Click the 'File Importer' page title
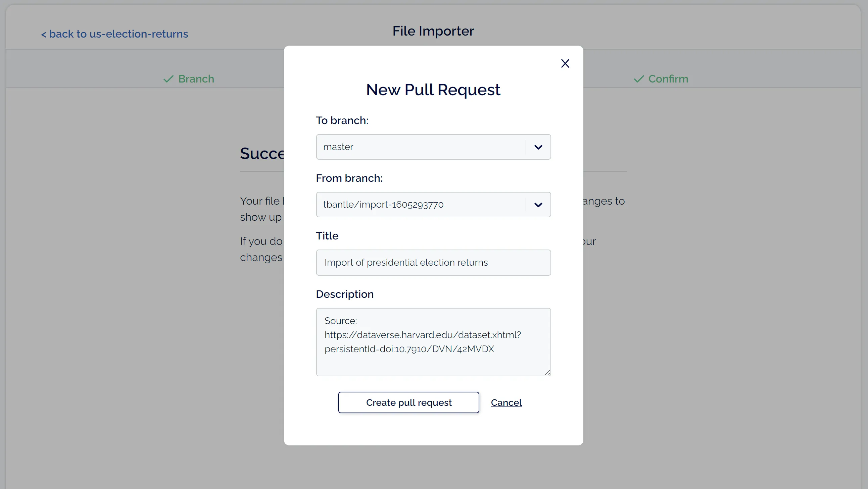 [433, 31]
